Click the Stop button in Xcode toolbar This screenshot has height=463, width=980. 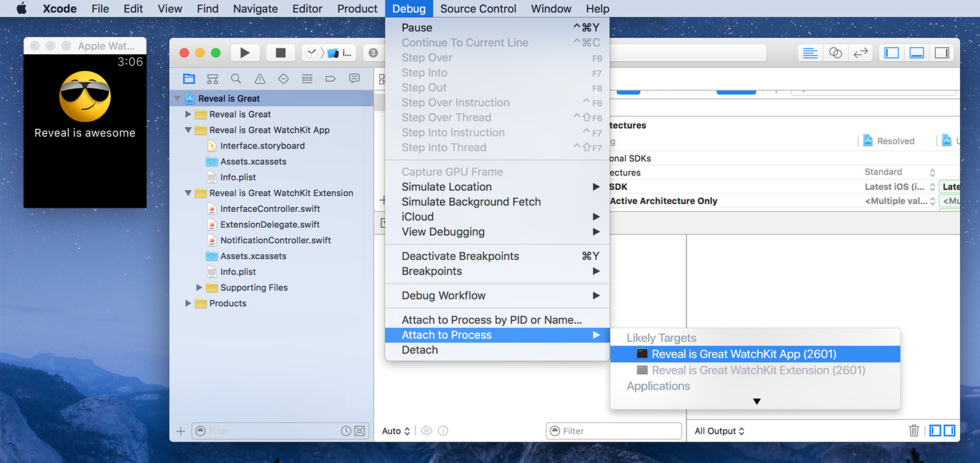[281, 53]
